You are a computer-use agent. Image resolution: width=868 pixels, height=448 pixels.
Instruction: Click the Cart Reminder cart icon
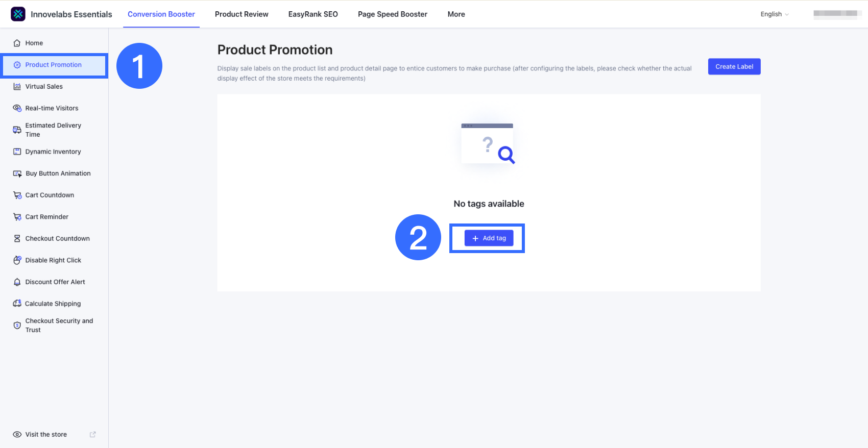point(17,217)
